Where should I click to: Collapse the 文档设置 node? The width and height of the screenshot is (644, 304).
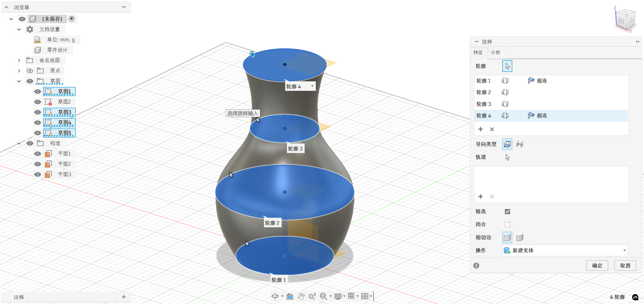tap(19, 29)
